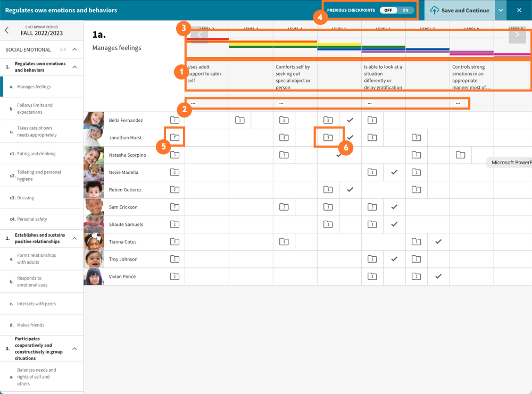Click the cloud upload icon on Save and Continue
The height and width of the screenshot is (394, 532).
[435, 11]
